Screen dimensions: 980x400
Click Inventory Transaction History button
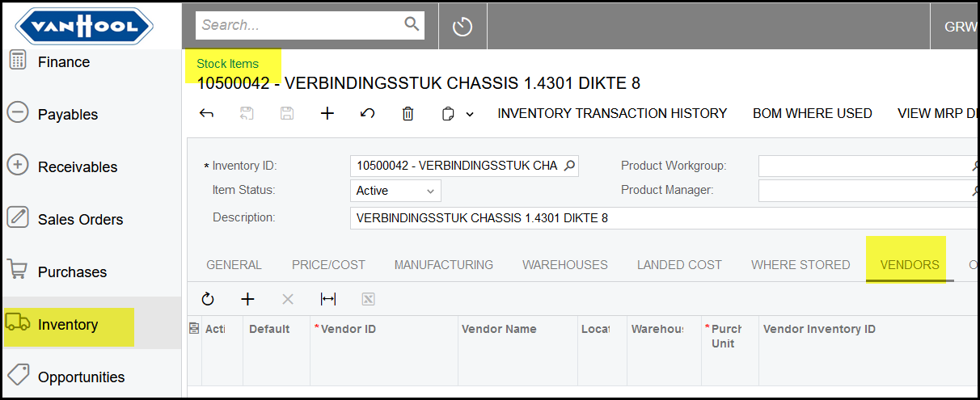point(612,114)
